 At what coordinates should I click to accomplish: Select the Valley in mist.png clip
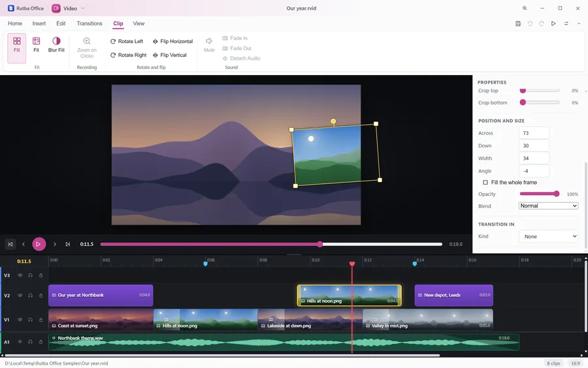(427, 320)
